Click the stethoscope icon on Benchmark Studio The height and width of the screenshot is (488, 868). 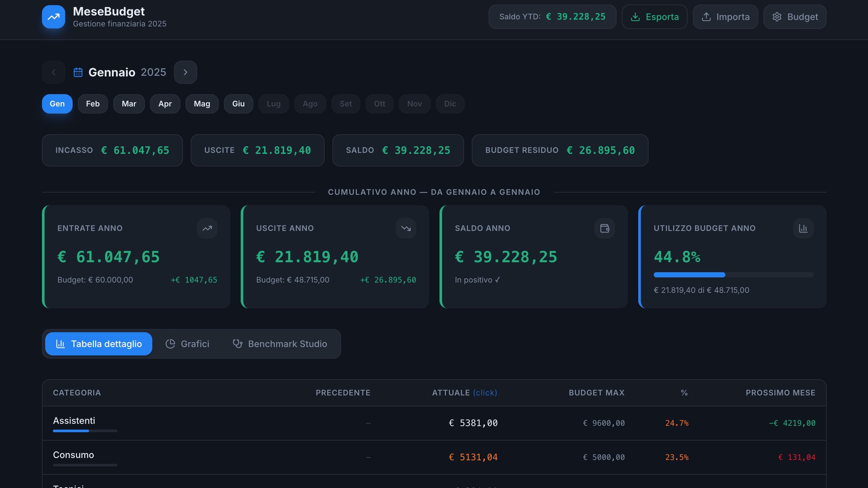(x=237, y=344)
